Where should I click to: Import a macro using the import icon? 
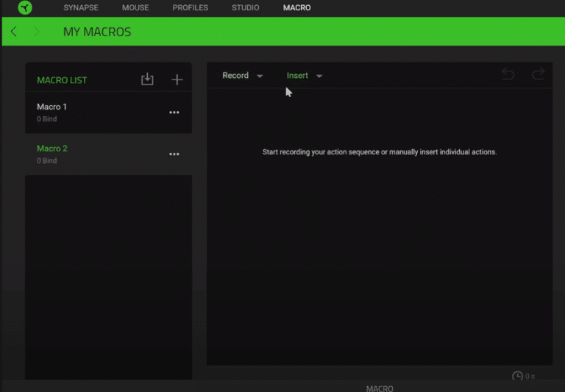(x=147, y=79)
